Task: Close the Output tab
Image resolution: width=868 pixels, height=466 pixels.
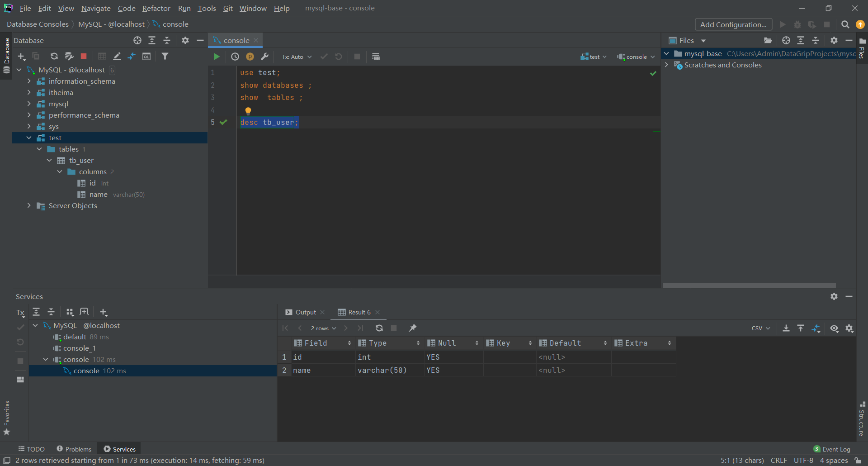Action: pyautogui.click(x=322, y=312)
